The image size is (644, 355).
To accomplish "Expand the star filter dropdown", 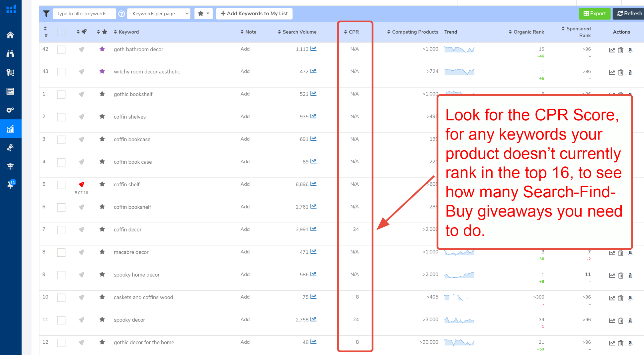I will pyautogui.click(x=204, y=14).
